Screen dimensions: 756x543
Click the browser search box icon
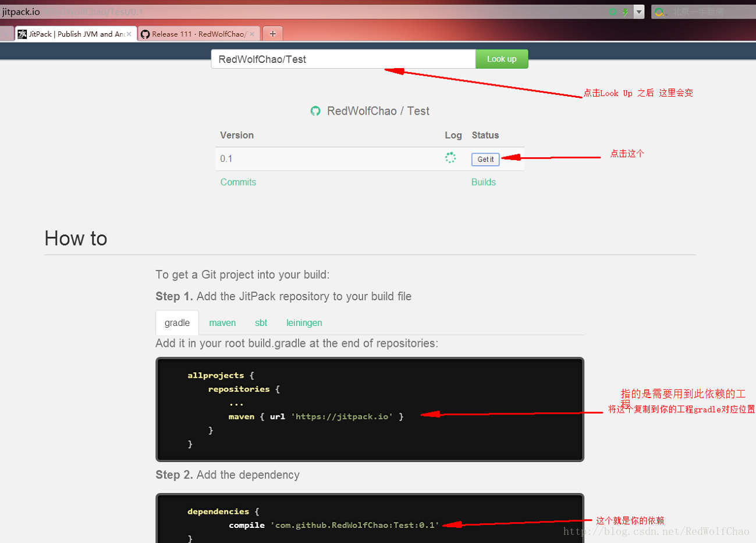(659, 12)
